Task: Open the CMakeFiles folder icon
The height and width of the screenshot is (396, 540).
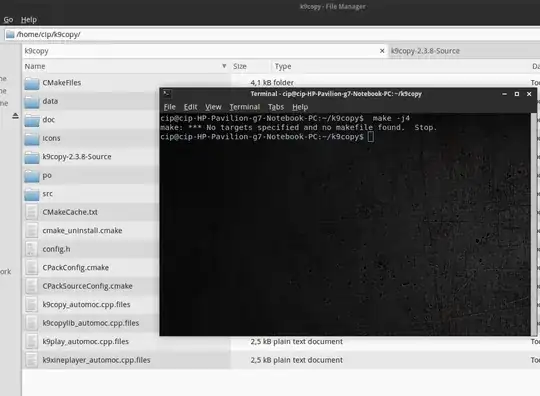Action: coord(32,83)
